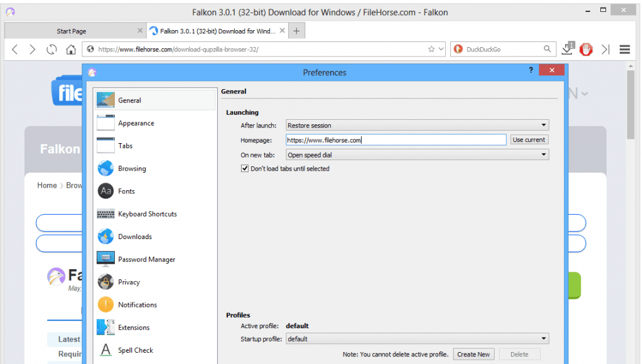Select the General preferences section
Screen dimensions: 643x364
156,100
